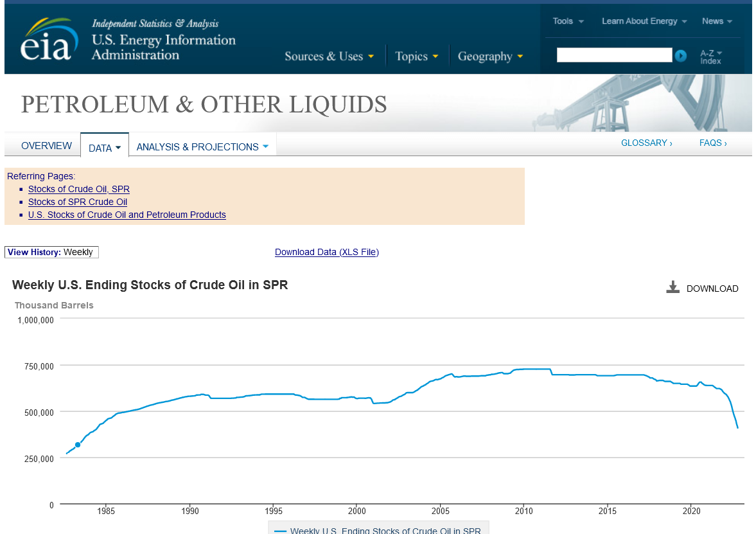Click the highlighted data point on the chart
Image resolution: width=756 pixels, height=534 pixels.
coord(78,445)
